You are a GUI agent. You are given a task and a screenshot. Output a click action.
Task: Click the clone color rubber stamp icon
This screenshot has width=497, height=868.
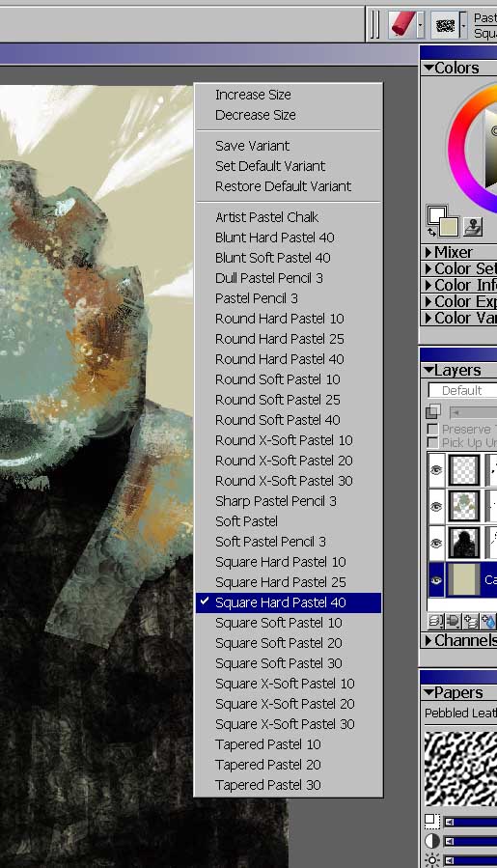coord(473,226)
